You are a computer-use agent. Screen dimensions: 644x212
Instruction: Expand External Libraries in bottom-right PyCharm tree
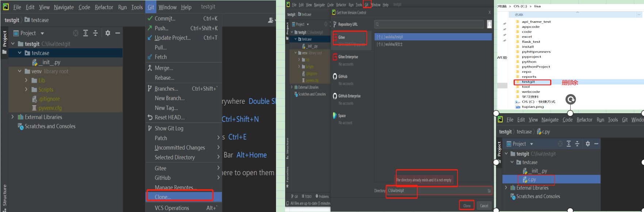tap(506, 188)
